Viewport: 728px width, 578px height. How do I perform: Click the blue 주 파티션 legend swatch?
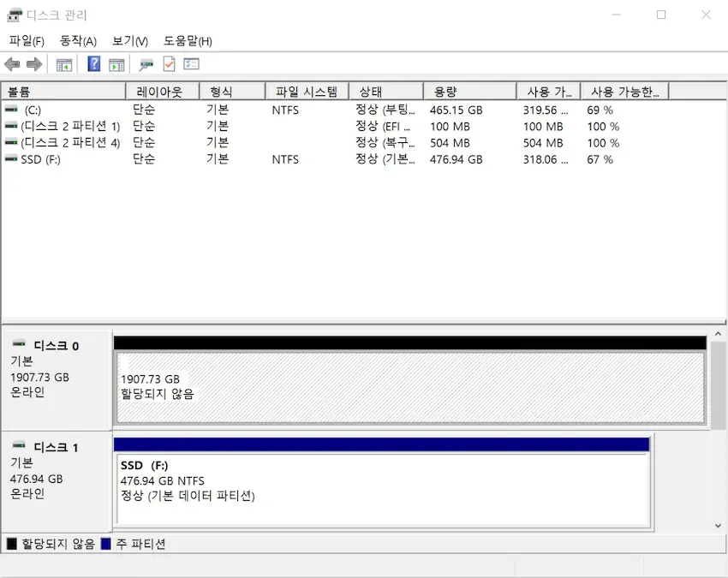coord(106,544)
